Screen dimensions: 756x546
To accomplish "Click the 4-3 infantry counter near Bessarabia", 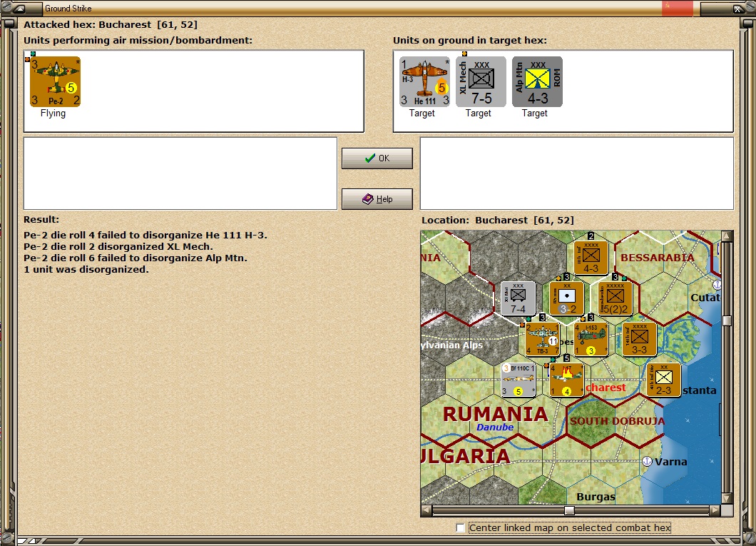I will pos(591,257).
